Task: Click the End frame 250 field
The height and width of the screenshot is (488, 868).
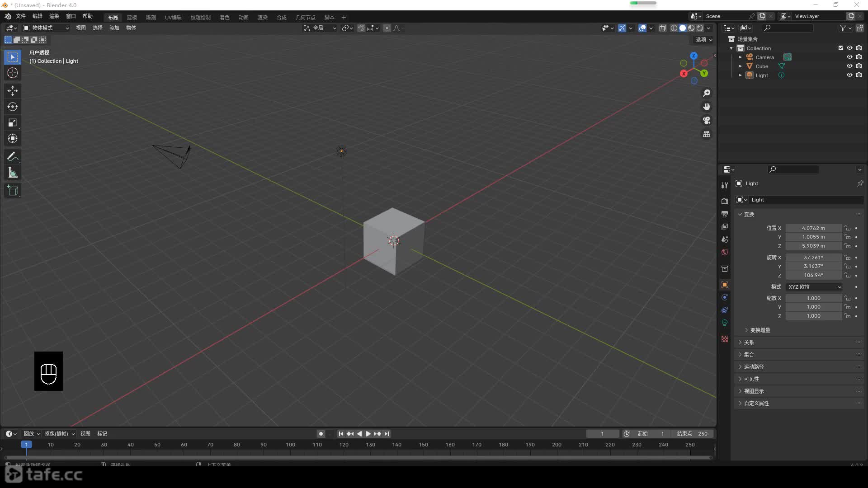Action: (x=692, y=434)
